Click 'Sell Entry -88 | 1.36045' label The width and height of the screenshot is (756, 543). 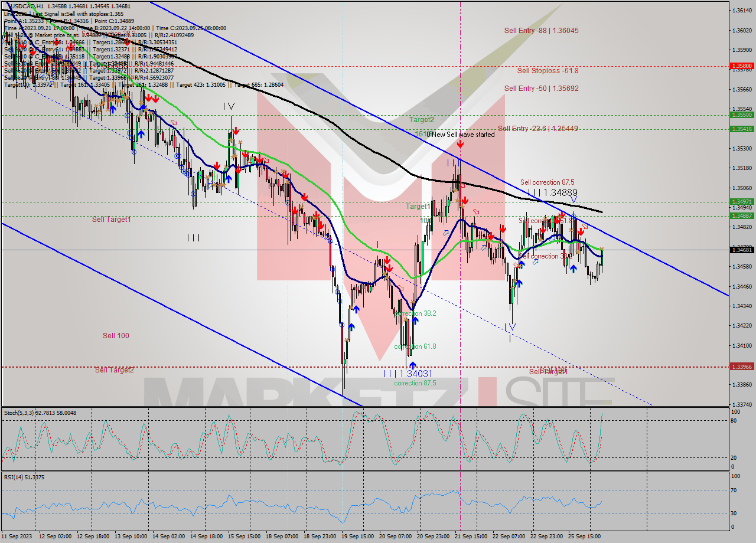coord(541,30)
